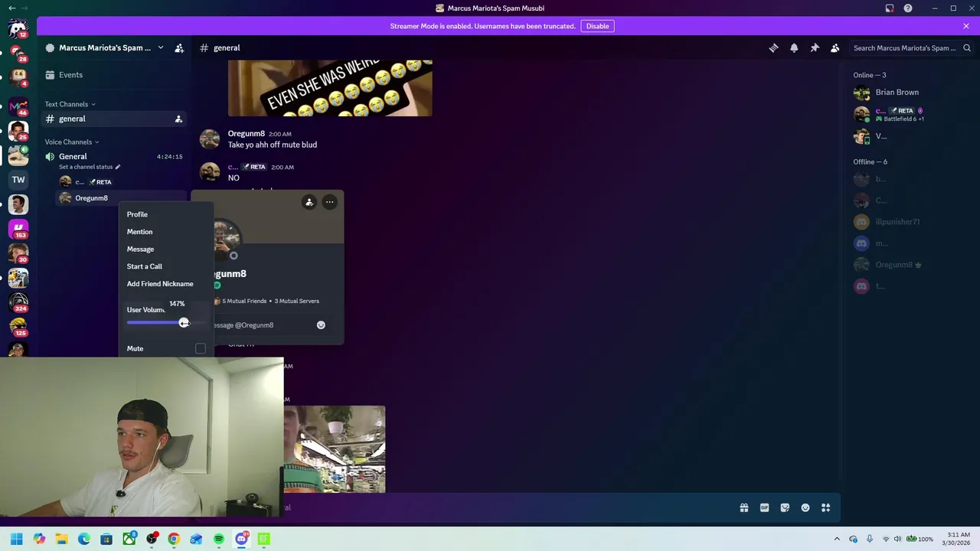980x551 pixels.
Task: Open notification settings bell icon
Action: coord(794,47)
